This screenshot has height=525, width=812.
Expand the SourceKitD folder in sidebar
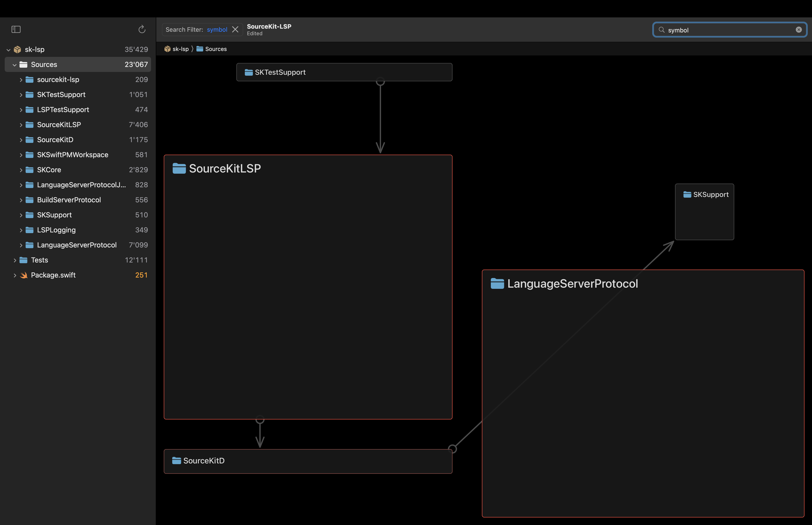(21, 140)
